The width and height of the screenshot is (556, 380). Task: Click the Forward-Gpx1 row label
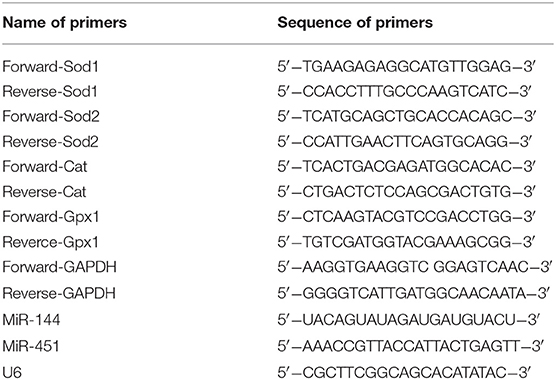pos(51,217)
